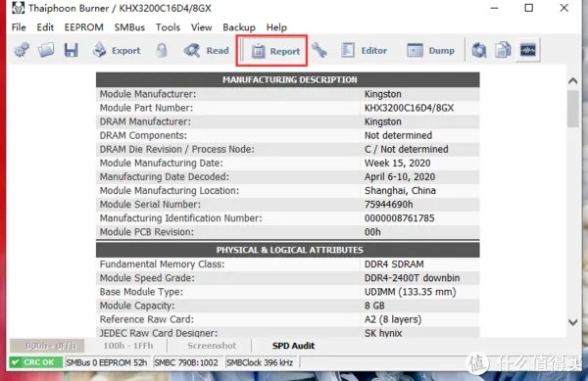This screenshot has height=381, width=588.
Task: Open the SMBus menu
Action: (x=129, y=27)
